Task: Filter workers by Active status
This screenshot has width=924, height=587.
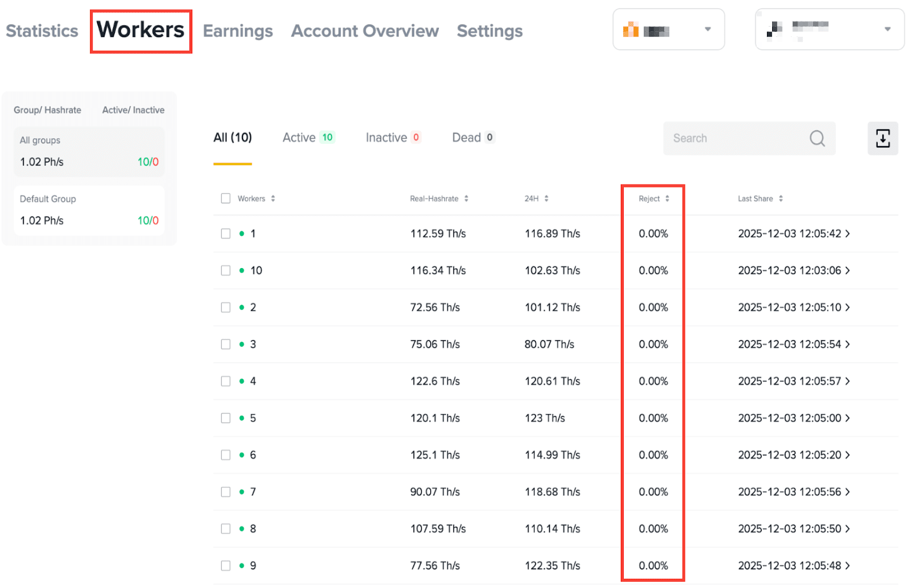Action: coord(309,138)
